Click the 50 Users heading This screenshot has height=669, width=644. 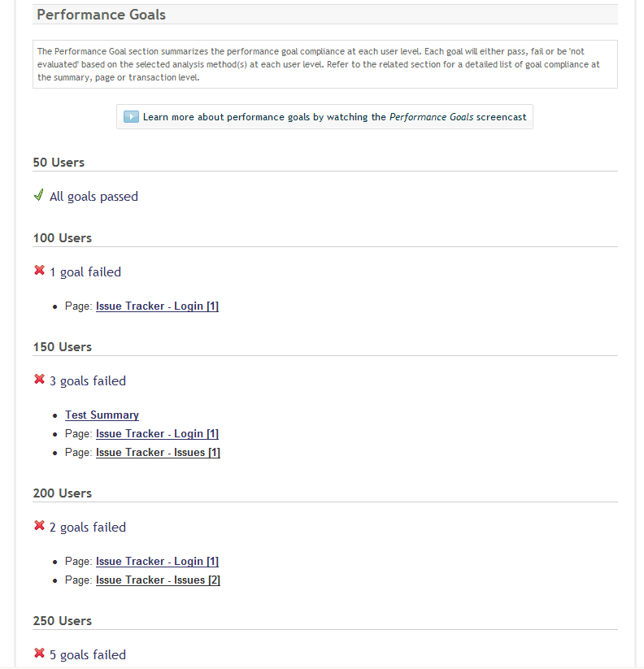(x=59, y=163)
